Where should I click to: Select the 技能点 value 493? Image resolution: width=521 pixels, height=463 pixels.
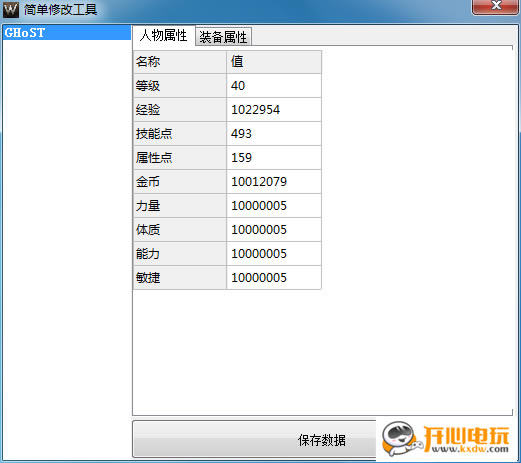click(x=274, y=134)
